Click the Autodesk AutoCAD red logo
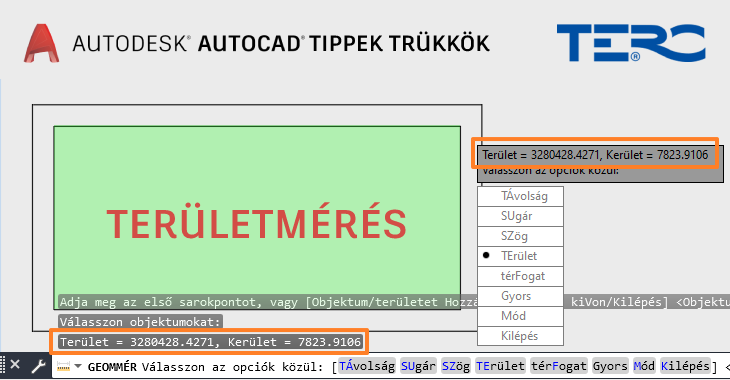Viewport: 730px width, 380px height. (41, 43)
